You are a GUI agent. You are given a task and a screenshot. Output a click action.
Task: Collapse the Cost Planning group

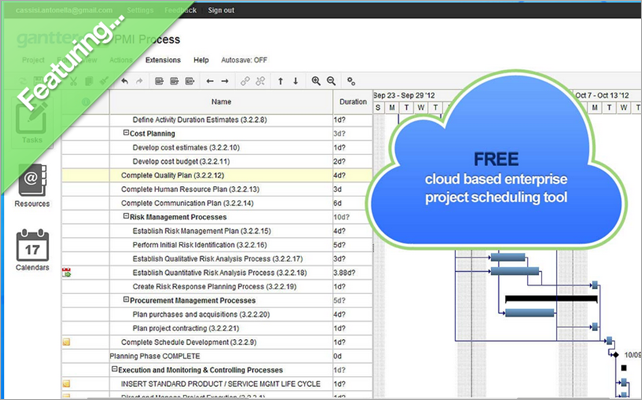click(x=126, y=133)
